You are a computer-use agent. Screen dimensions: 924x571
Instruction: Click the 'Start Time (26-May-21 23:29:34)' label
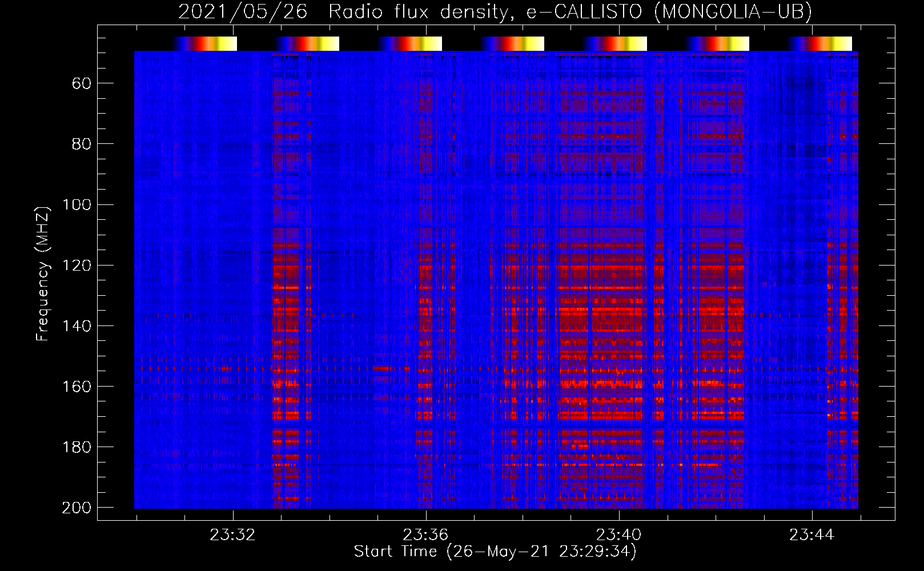[x=495, y=552]
